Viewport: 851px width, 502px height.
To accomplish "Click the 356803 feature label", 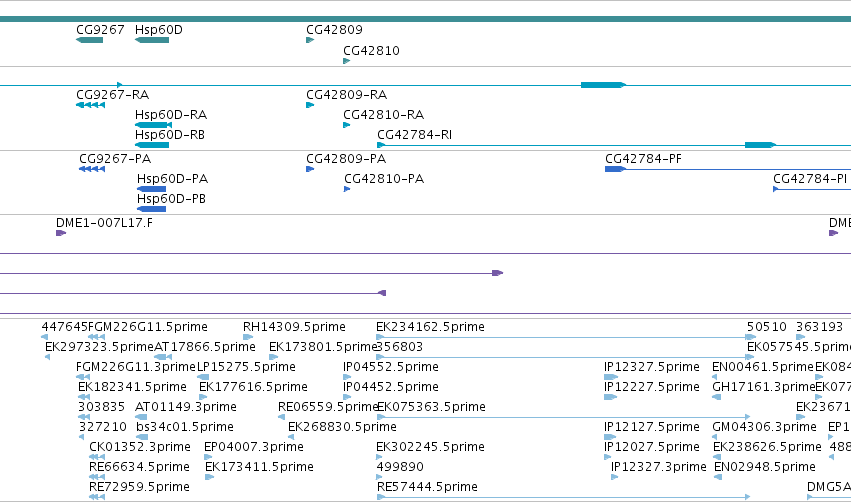I will coord(400,347).
